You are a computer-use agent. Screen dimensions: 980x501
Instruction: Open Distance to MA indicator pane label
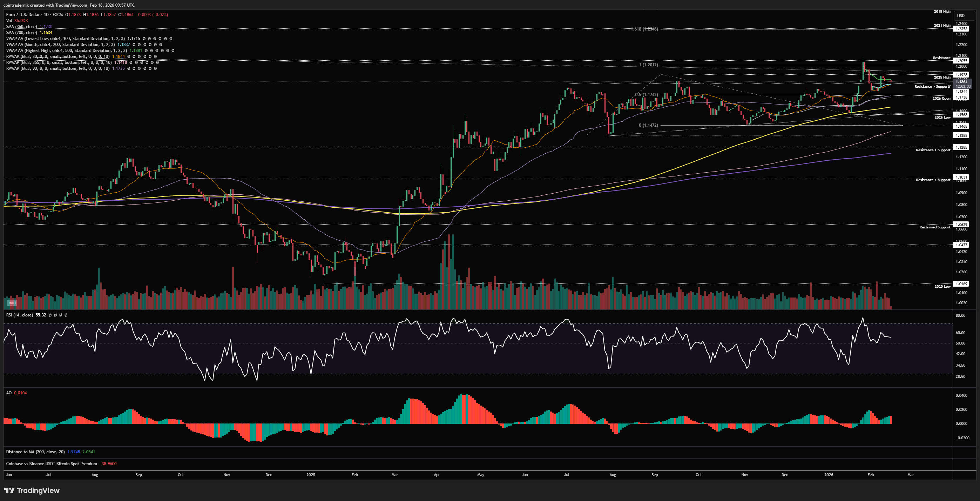point(35,452)
